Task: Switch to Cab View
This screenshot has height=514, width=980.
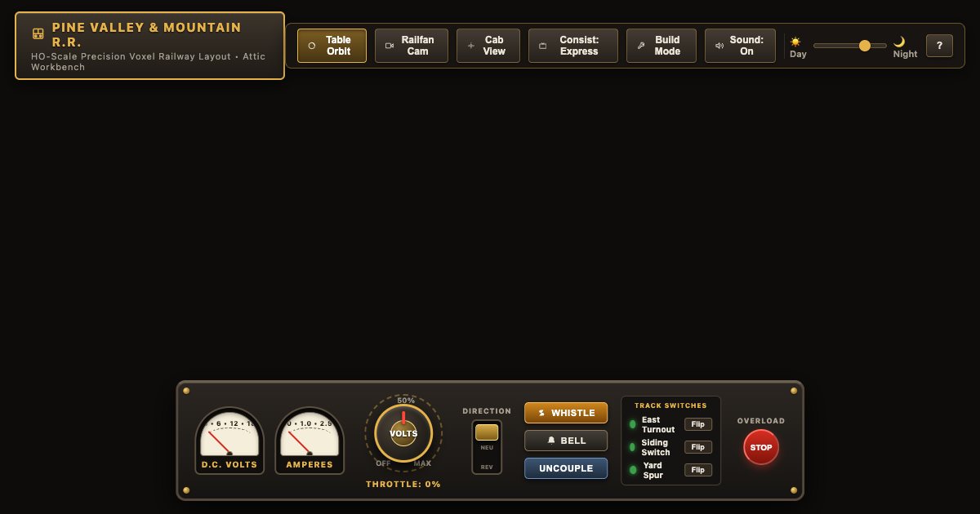Action: click(488, 46)
